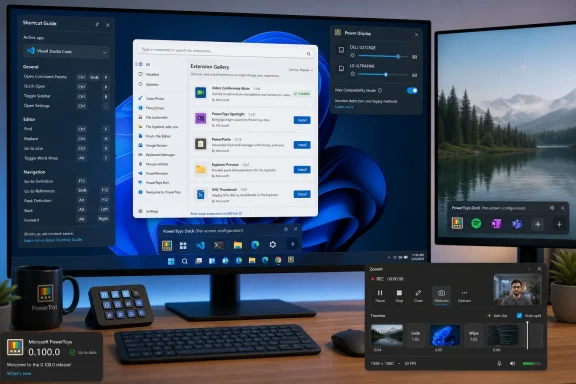Viewport: 576px width, 384px height.
Task: Click the PowerPaste clipboard icon
Action: (201, 144)
